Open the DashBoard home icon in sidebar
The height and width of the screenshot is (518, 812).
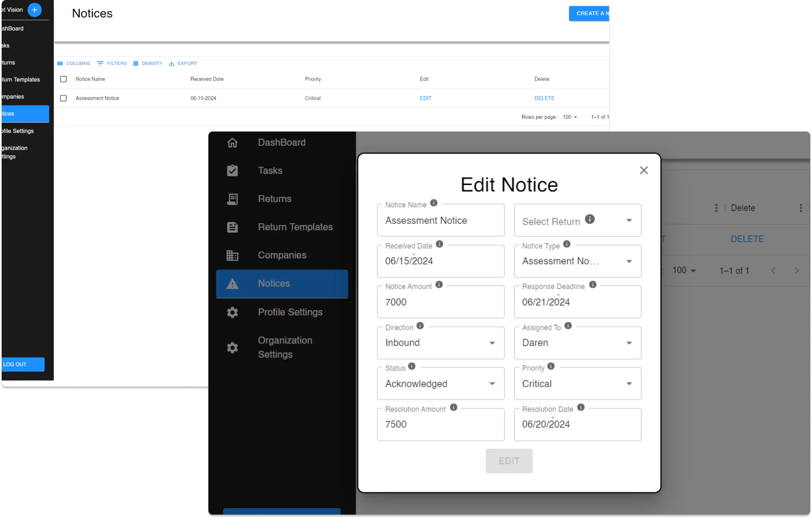click(x=232, y=142)
